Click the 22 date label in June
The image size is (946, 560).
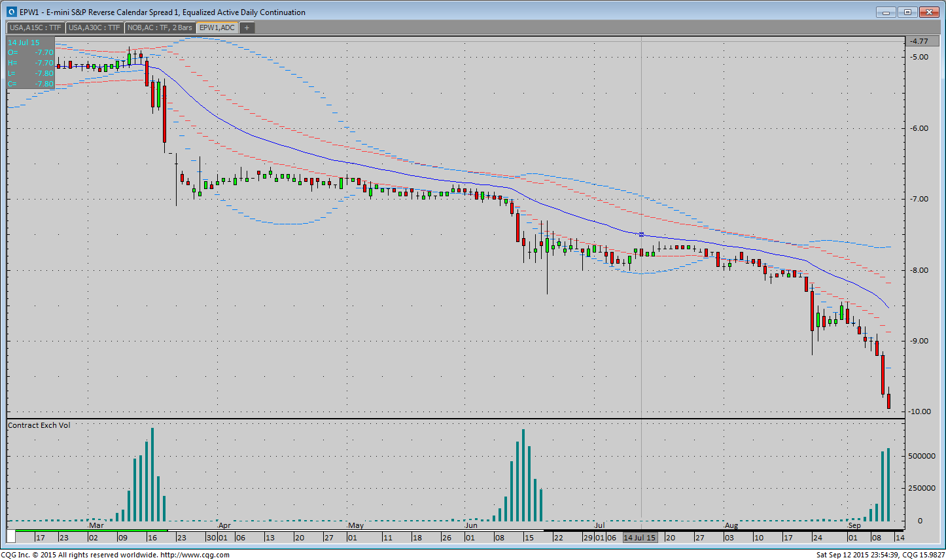[558, 538]
